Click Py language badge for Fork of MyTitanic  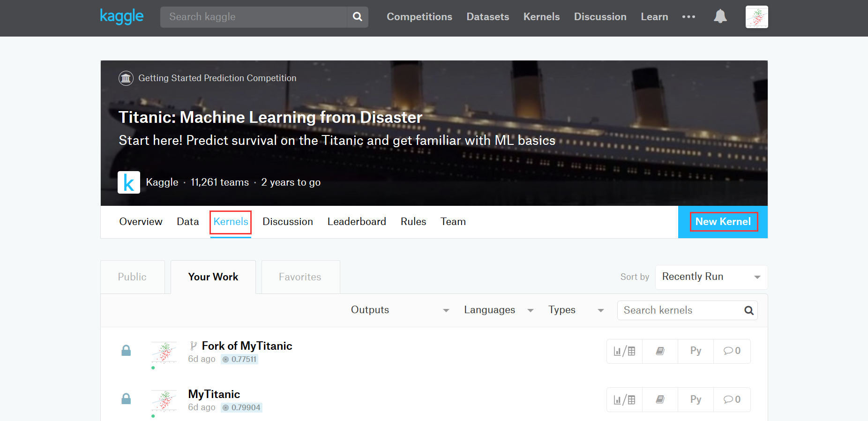(x=696, y=351)
